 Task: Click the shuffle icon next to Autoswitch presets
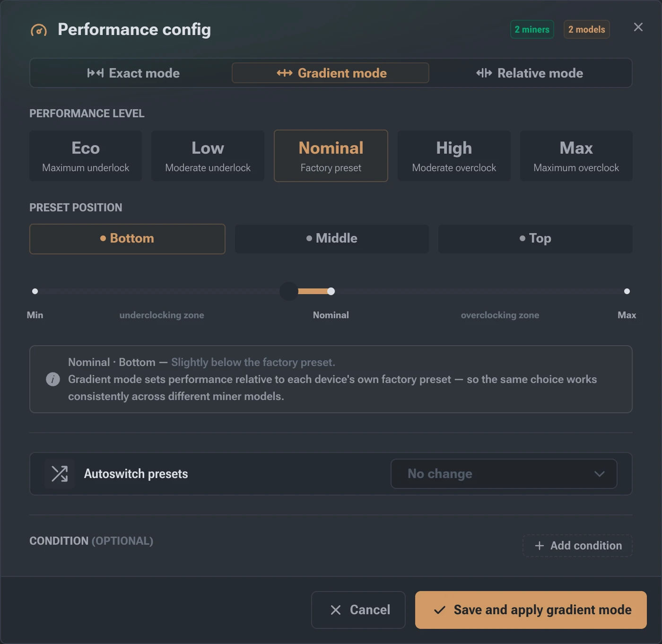coord(60,474)
